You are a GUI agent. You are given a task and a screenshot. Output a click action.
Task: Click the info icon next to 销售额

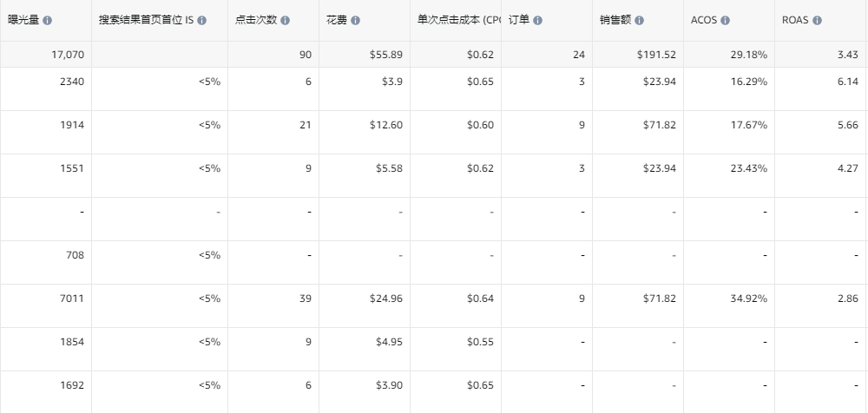640,20
